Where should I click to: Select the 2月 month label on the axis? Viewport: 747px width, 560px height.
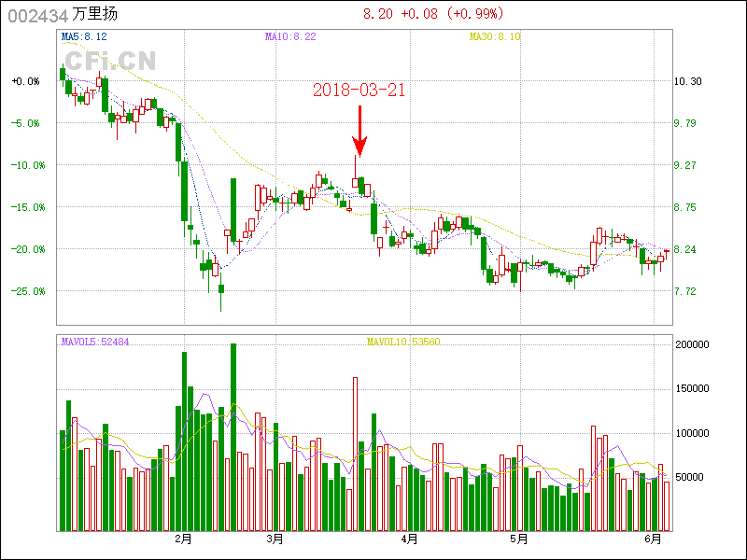pyautogui.click(x=184, y=539)
